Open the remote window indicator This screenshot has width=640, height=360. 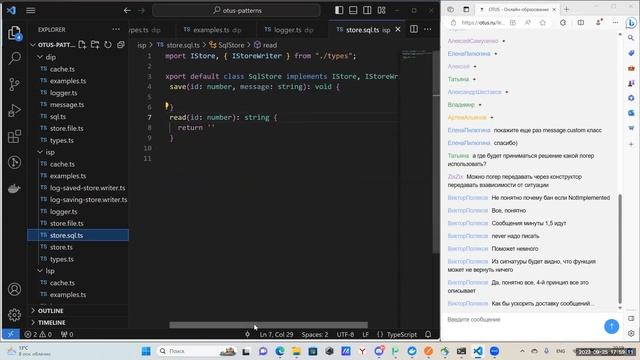click(x=11, y=334)
